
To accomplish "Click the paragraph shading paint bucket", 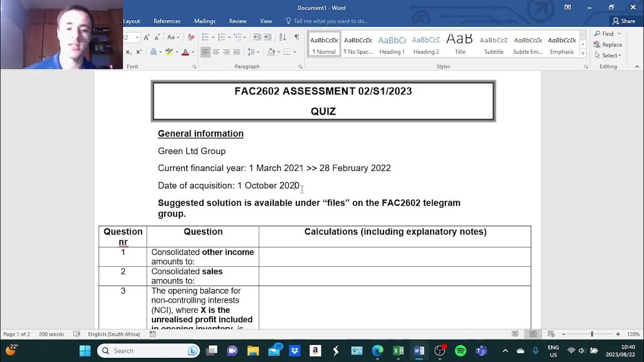I will coord(271,52).
